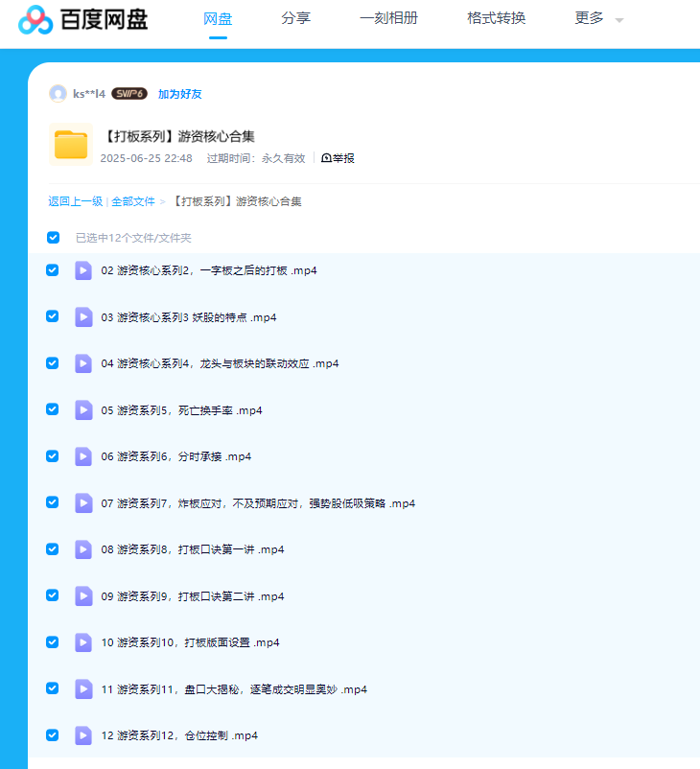Click the yellow shared folder icon
This screenshot has height=769, width=700.
pos(71,145)
